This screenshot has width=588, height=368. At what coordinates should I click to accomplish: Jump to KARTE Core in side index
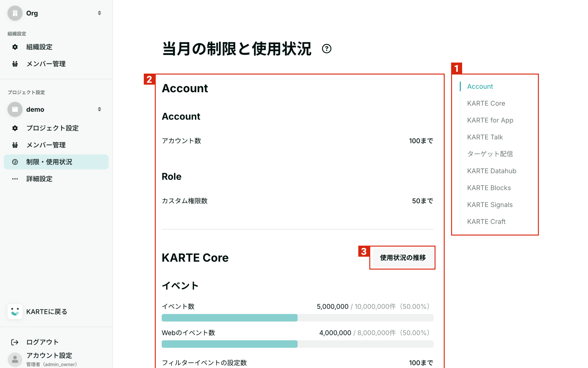pos(486,103)
